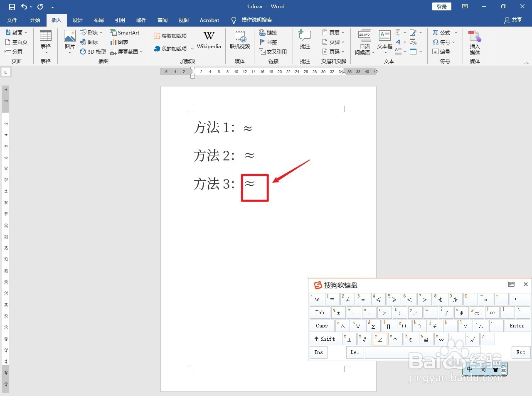Insert a 分页 page break

14,52
